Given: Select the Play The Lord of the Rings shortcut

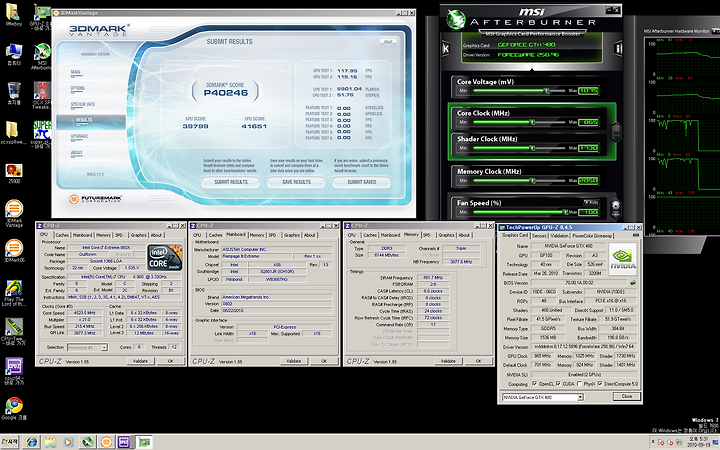Looking at the screenshot, I should click(x=14, y=293).
